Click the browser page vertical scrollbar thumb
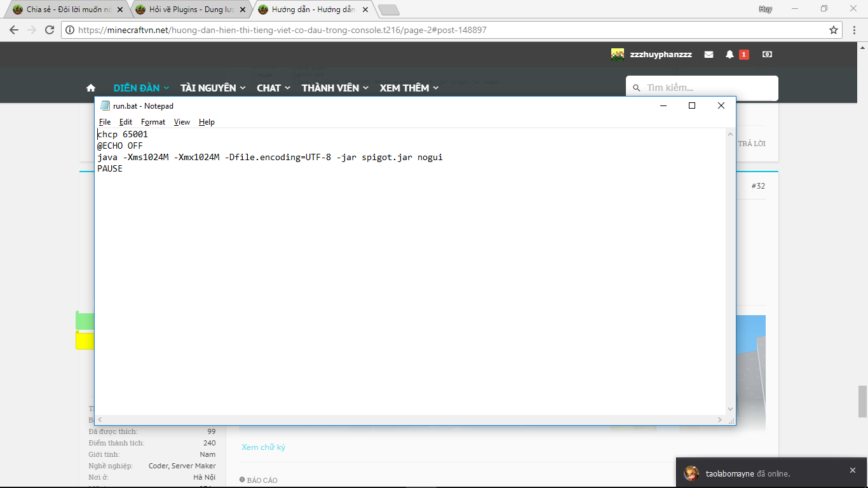This screenshot has width=868, height=488. [862, 402]
